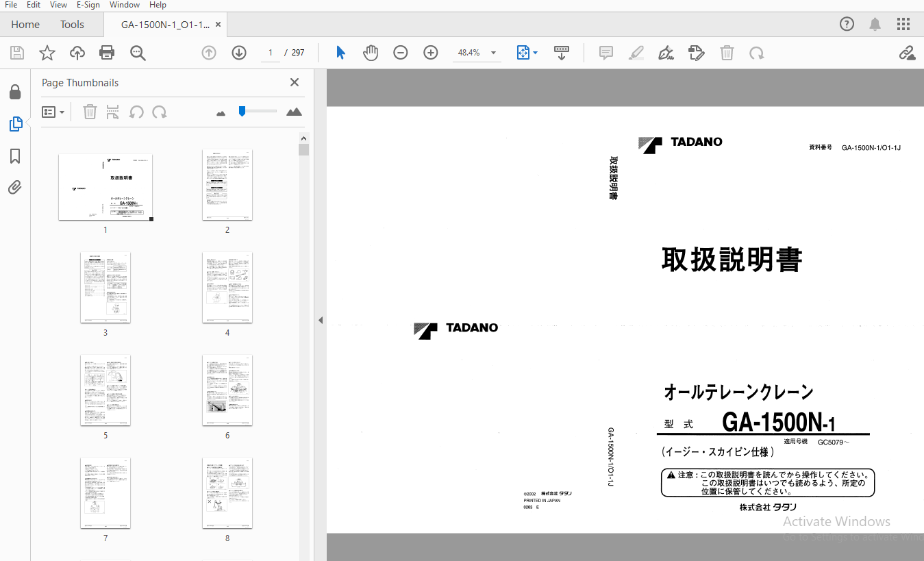
Task: Open the find text magnifier
Action: [x=138, y=53]
